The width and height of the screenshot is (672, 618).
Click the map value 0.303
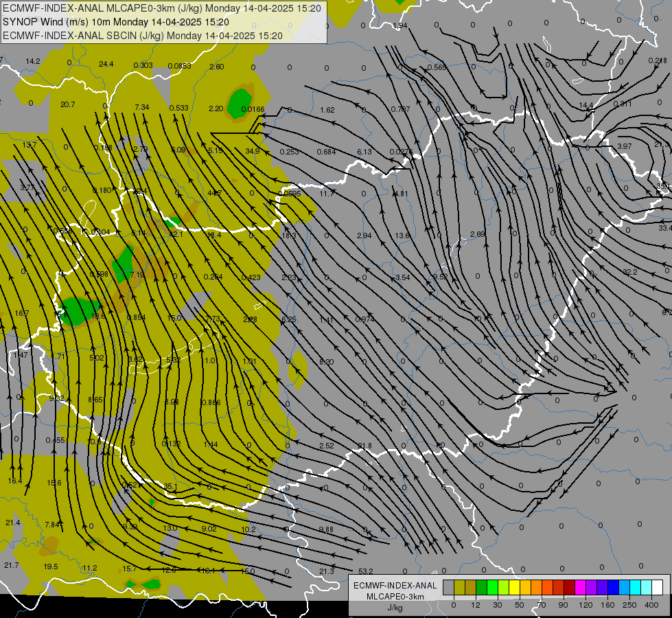pyautogui.click(x=143, y=65)
